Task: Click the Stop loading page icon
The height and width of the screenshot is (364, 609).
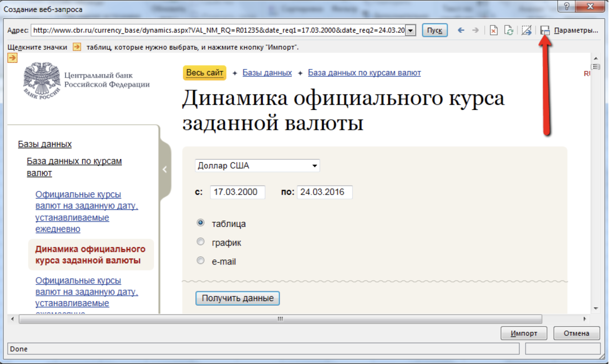Action: tap(493, 31)
